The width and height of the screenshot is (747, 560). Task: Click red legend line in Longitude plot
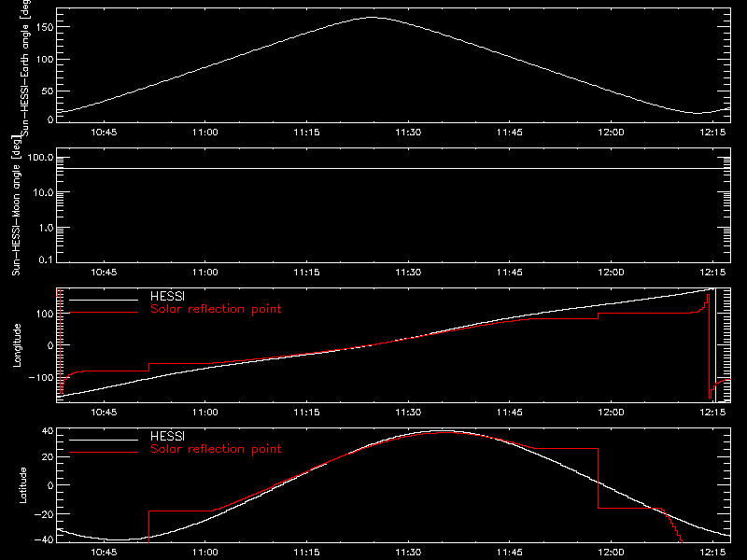click(x=104, y=313)
